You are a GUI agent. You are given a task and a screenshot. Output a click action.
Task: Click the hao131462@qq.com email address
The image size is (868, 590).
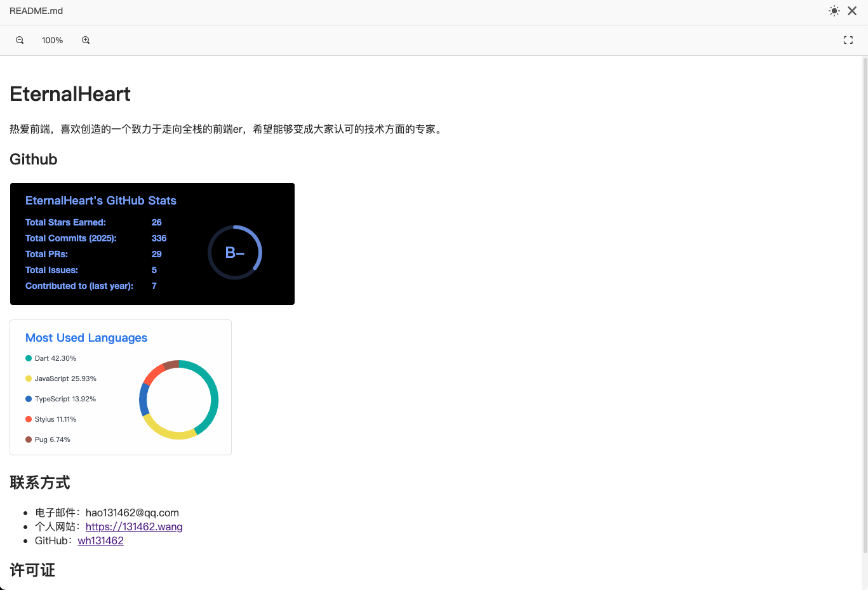click(x=132, y=513)
